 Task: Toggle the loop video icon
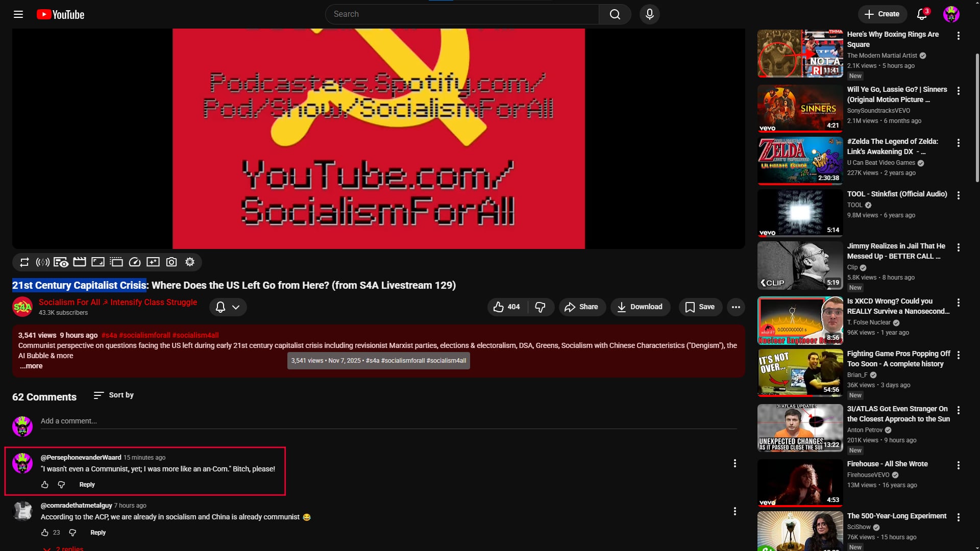pyautogui.click(x=24, y=262)
